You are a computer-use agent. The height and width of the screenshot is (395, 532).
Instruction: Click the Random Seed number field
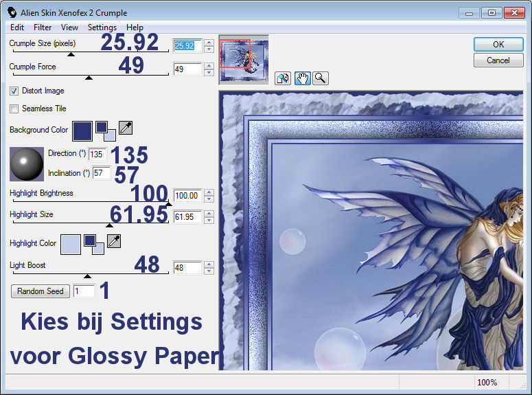click(x=84, y=291)
